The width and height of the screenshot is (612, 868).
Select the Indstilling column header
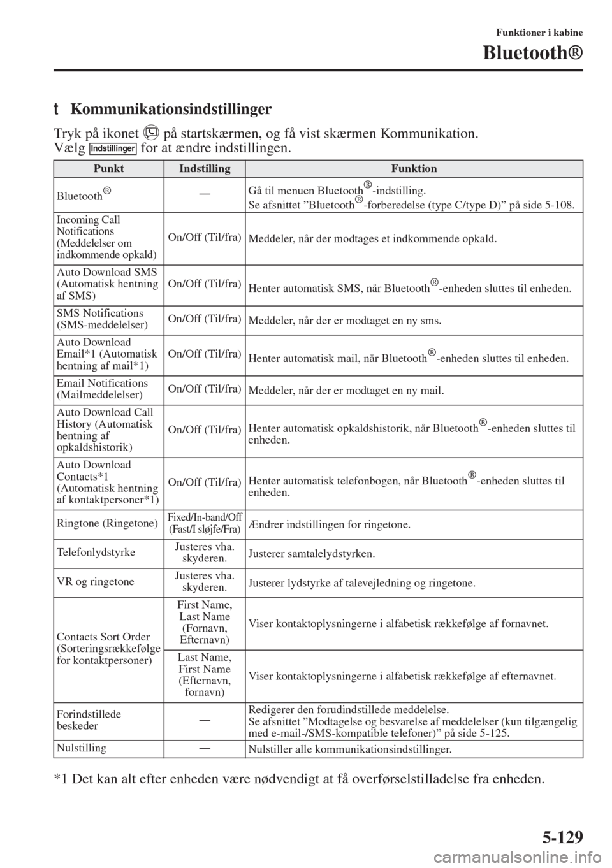tap(205, 168)
